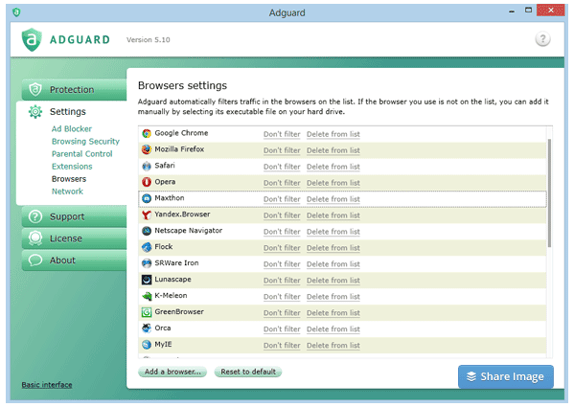
Task: Click the Safari compass icon
Action: click(146, 166)
